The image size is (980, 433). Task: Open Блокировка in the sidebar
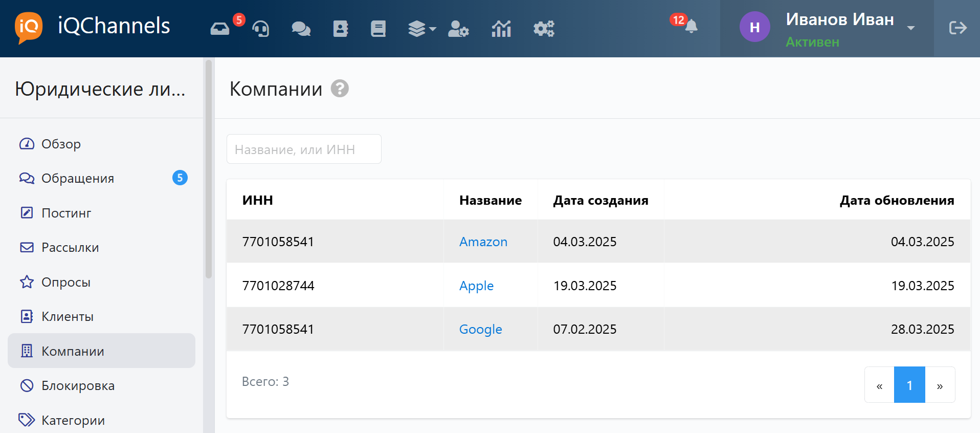[x=101, y=385]
